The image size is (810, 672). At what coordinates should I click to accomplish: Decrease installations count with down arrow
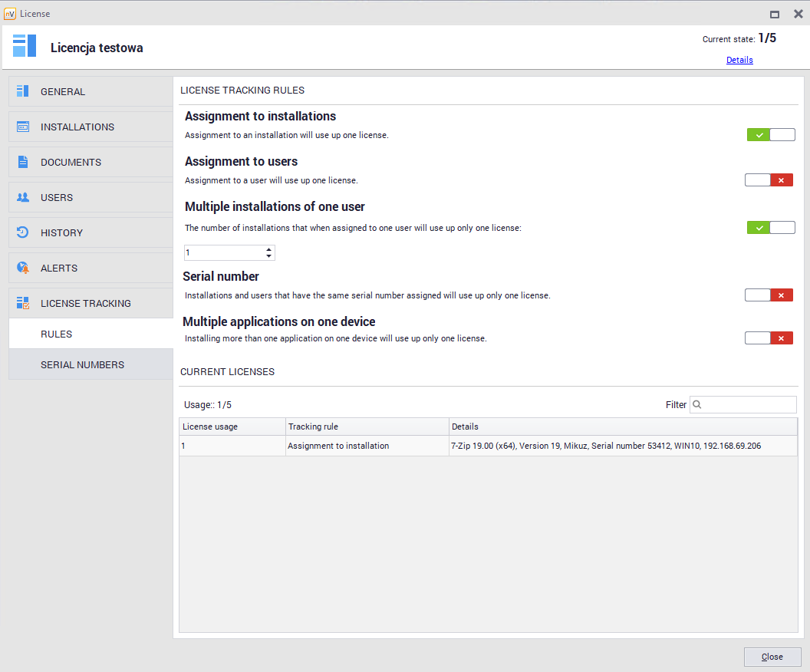tap(268, 256)
